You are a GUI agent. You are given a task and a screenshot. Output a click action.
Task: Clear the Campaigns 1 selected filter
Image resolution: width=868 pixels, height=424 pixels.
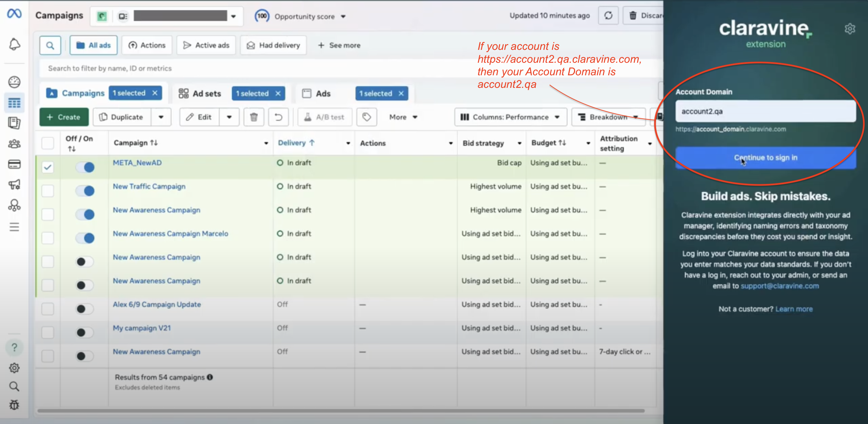point(155,93)
